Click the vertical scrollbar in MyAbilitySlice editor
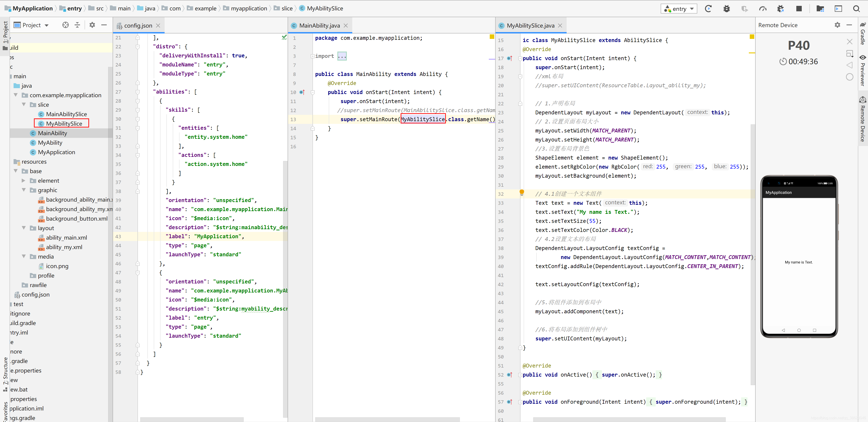 click(752, 254)
